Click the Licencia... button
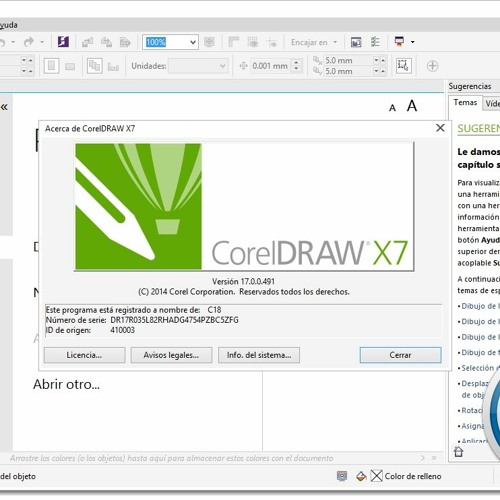Image resolution: width=500 pixels, height=500 pixels. pos(84,355)
